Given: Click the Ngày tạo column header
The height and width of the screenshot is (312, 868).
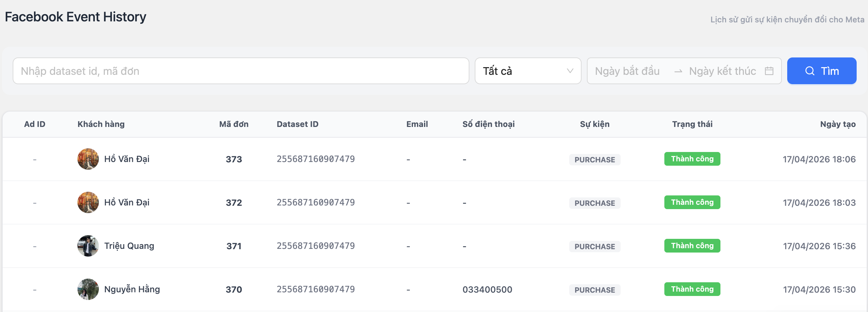Looking at the screenshot, I should [x=837, y=124].
